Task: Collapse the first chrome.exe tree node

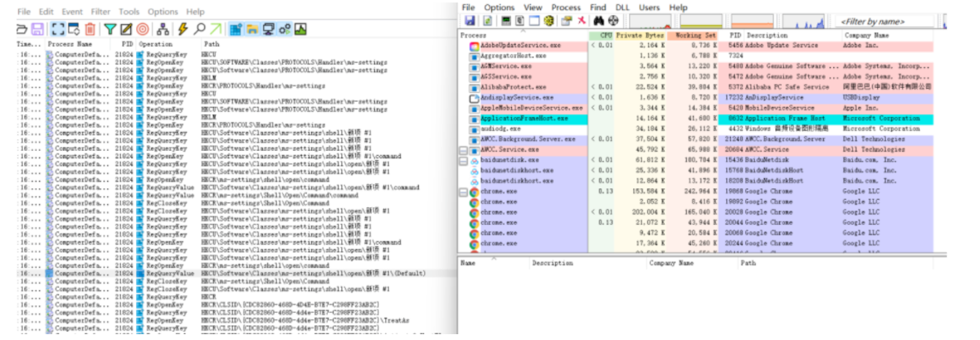Action: coord(463,192)
